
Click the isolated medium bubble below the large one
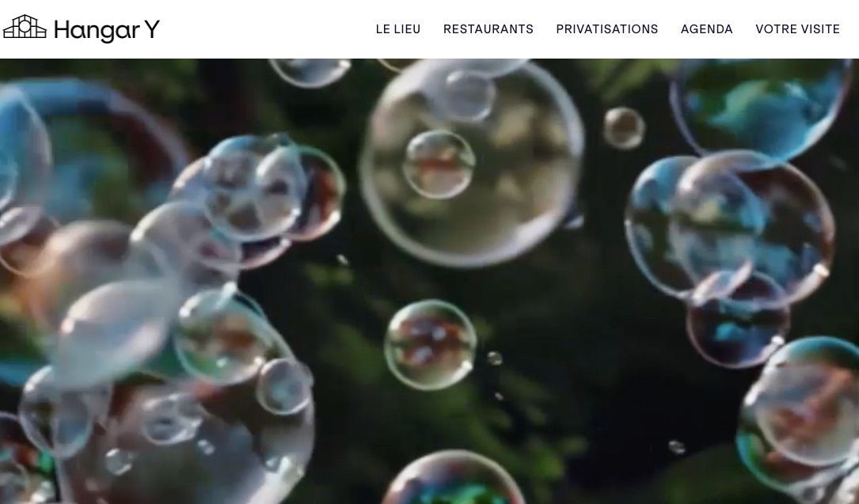[x=430, y=345]
